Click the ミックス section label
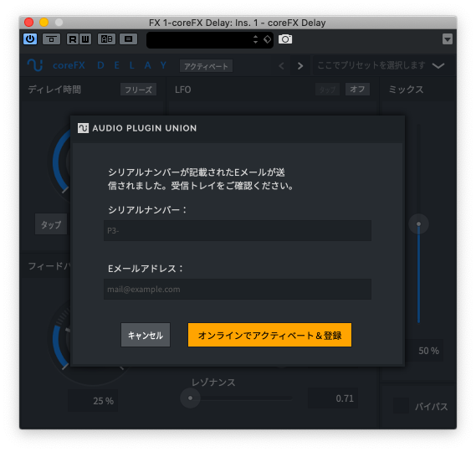 [406, 90]
